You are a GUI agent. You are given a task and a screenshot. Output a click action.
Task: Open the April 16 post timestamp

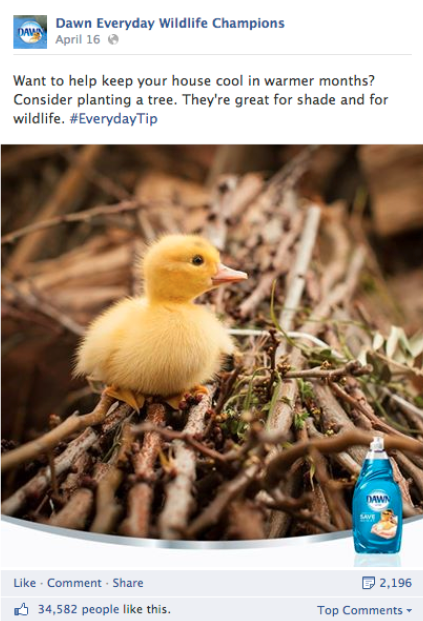click(78, 40)
